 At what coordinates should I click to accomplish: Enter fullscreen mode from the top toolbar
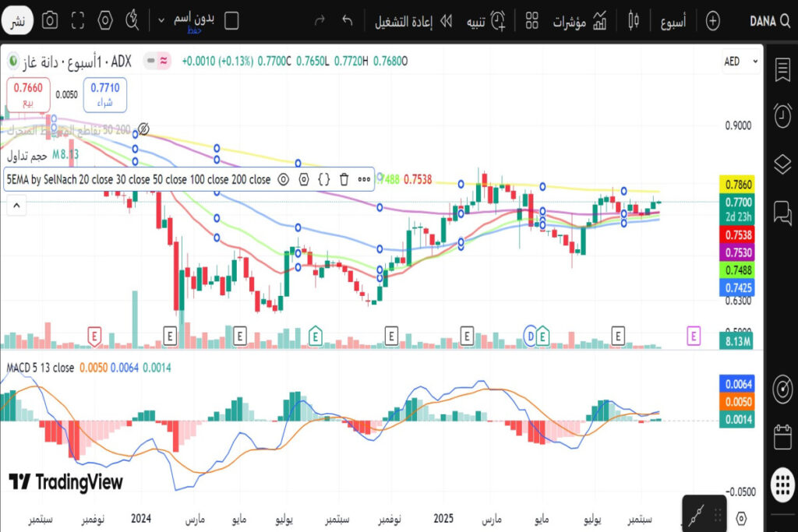click(x=78, y=21)
